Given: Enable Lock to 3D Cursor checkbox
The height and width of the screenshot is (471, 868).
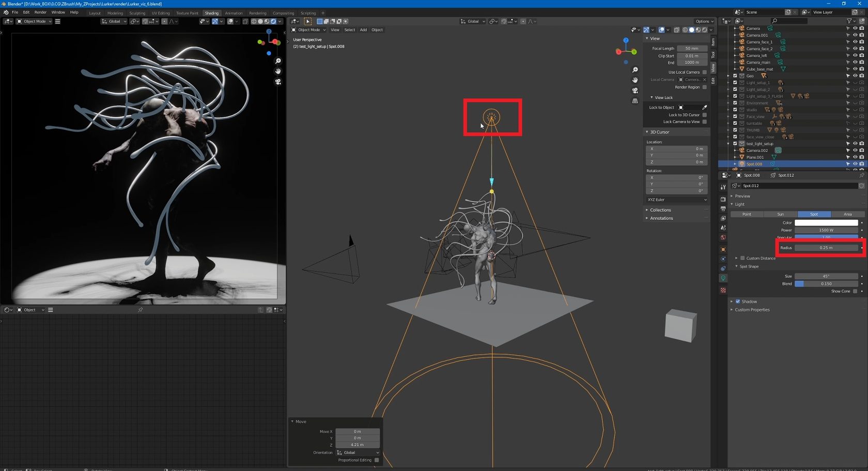Looking at the screenshot, I should coord(704,115).
